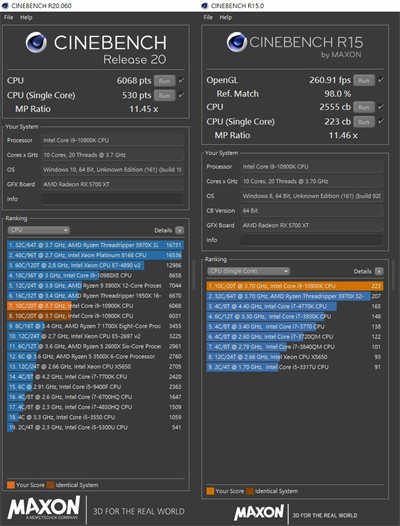Viewport: 400px width, 526px height.
Task: Expand Details arrow in R20 ranking
Action: point(180,230)
